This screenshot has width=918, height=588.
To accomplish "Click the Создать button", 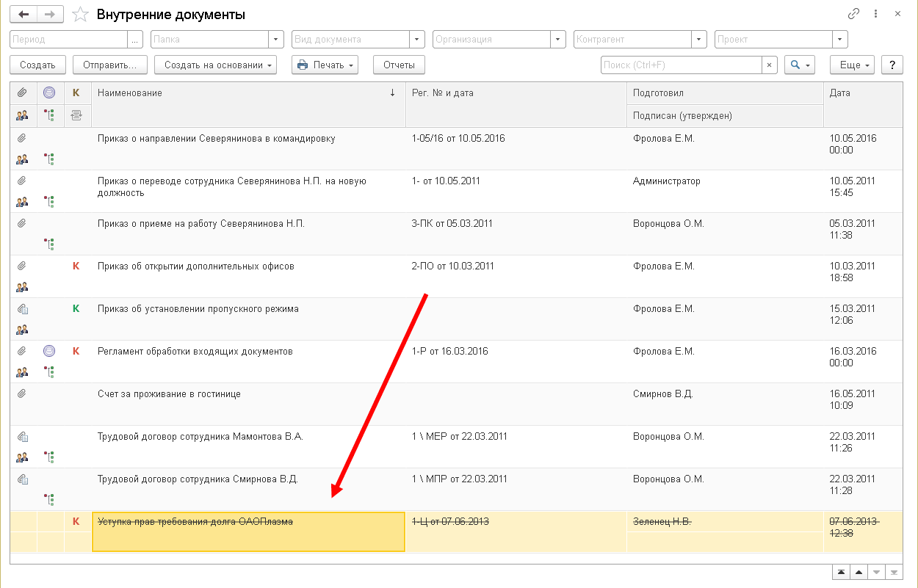I will (37, 65).
